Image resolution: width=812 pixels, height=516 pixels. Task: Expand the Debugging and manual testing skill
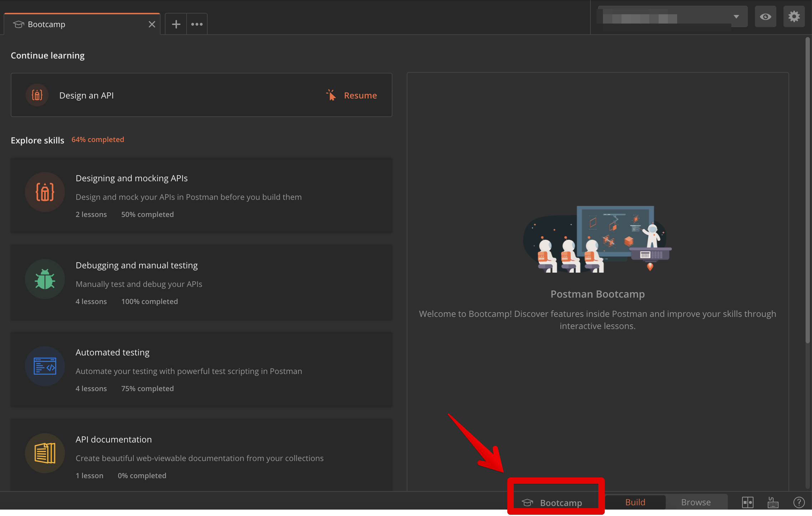tap(201, 282)
